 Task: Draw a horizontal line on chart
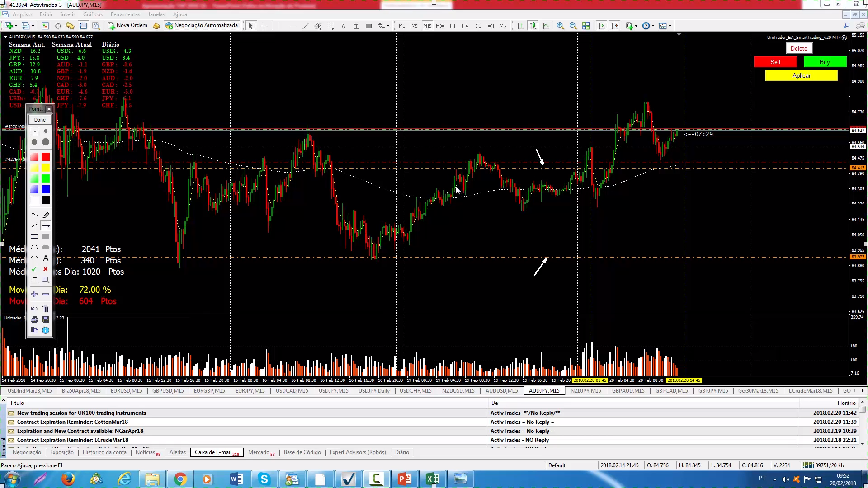pos(292,26)
